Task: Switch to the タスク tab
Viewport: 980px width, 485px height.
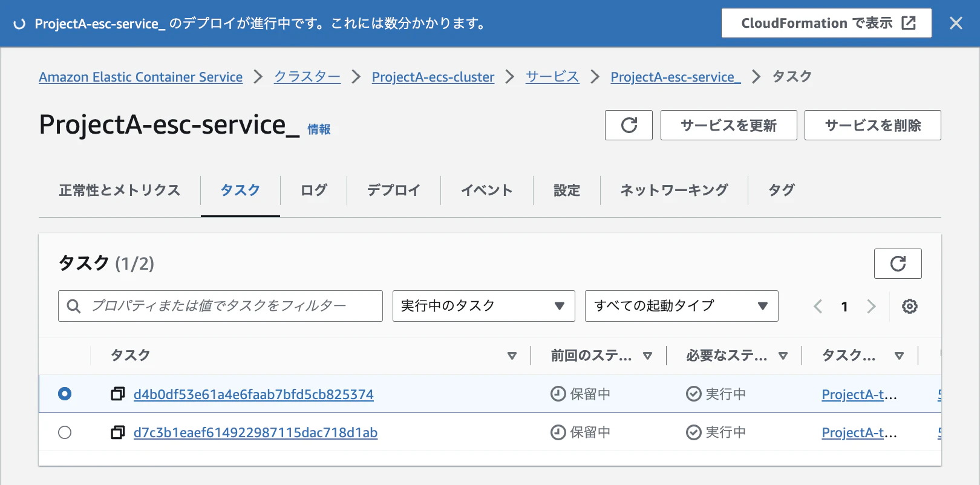Action: click(x=240, y=190)
